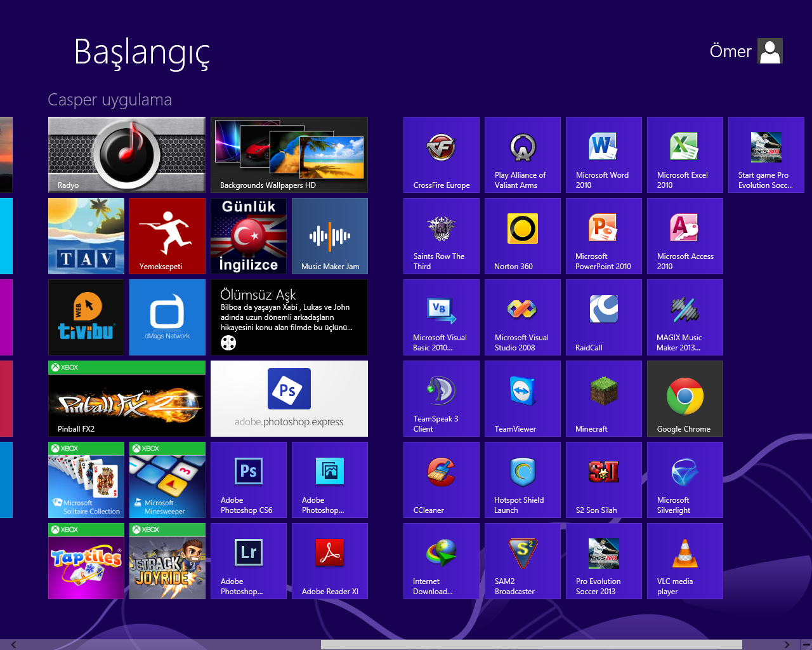
Task: Click scrollbar right arrow
Action: pos(787,644)
